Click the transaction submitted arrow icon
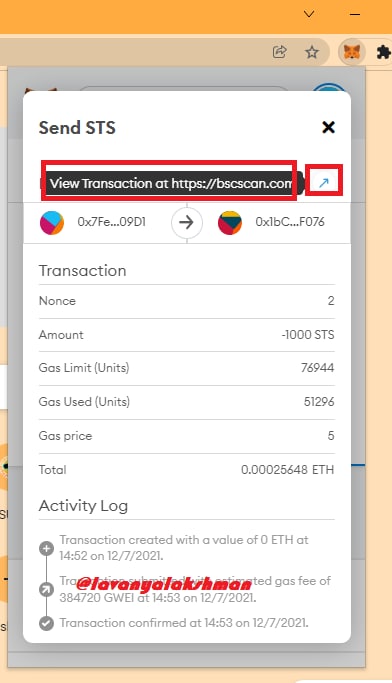This screenshot has height=683, width=392. coord(46,590)
